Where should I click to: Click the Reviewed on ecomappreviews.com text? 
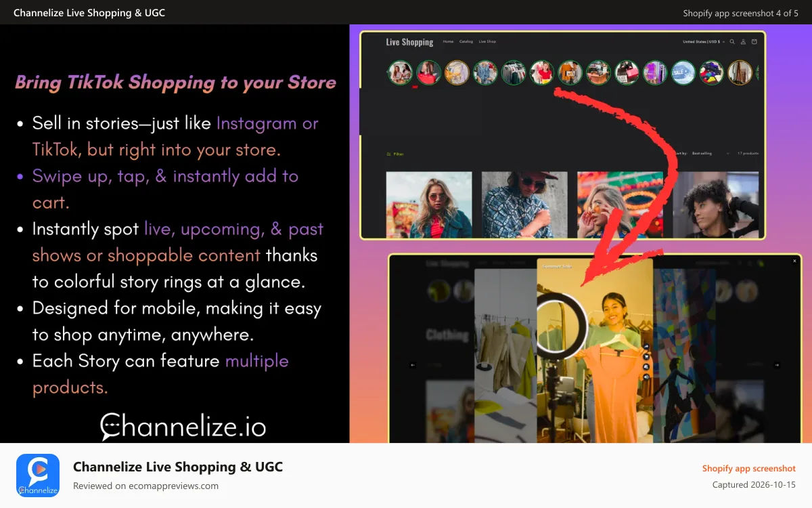pos(145,486)
